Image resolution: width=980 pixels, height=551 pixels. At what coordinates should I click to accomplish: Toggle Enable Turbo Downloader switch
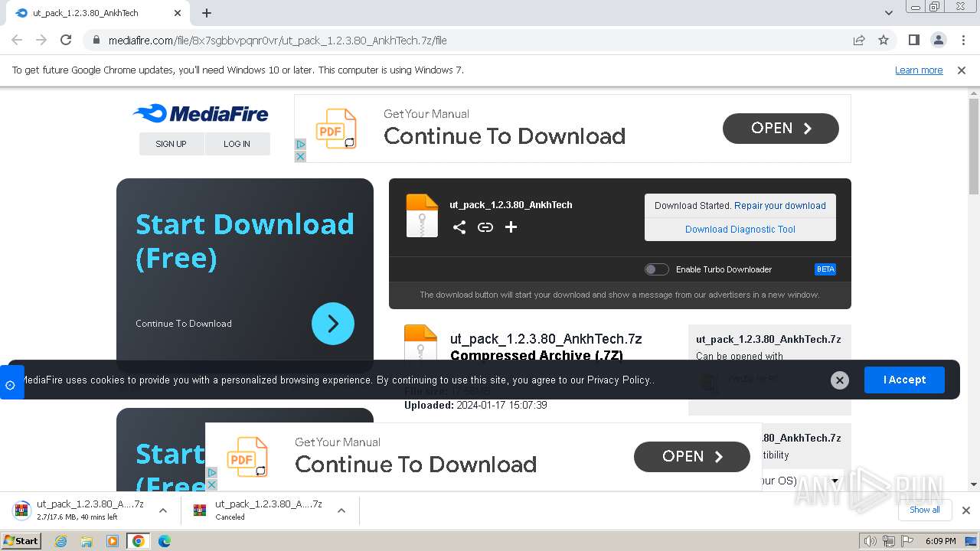click(656, 269)
